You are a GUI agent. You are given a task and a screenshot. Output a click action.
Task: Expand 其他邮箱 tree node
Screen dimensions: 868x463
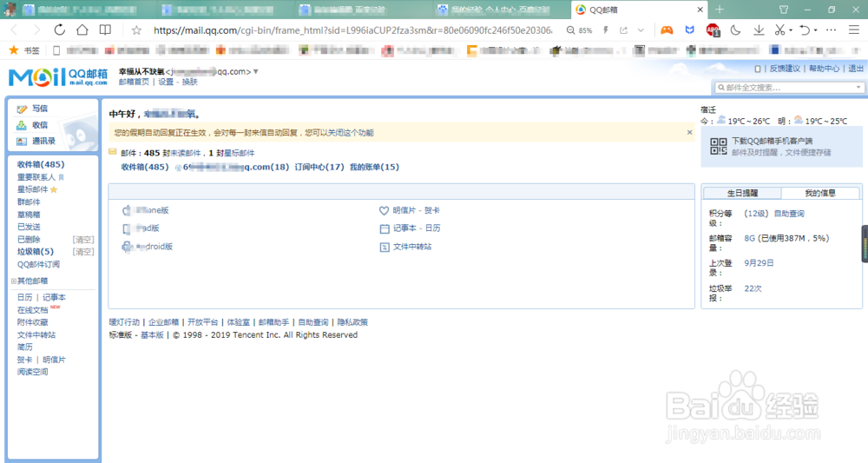14,281
